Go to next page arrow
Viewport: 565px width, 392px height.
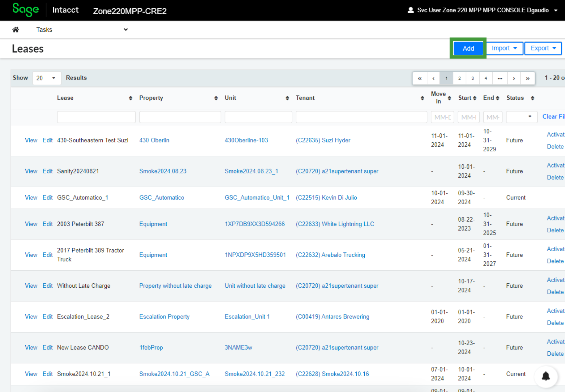pyautogui.click(x=514, y=78)
